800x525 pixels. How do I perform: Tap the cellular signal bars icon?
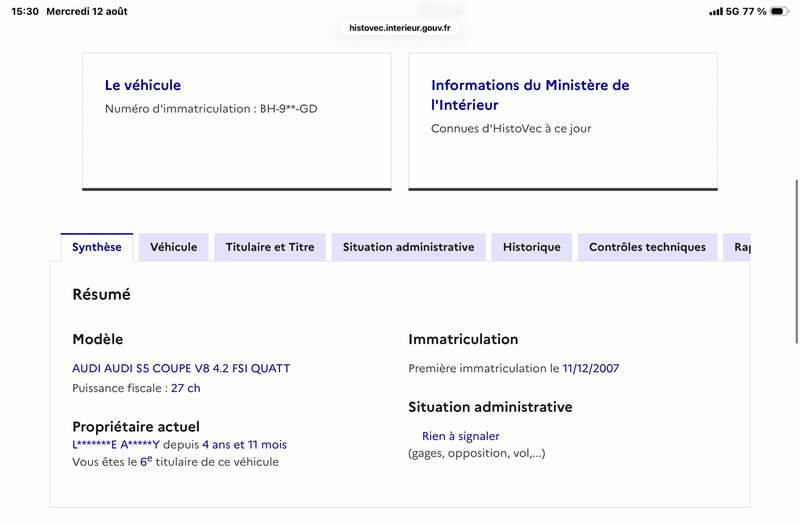tap(716, 11)
